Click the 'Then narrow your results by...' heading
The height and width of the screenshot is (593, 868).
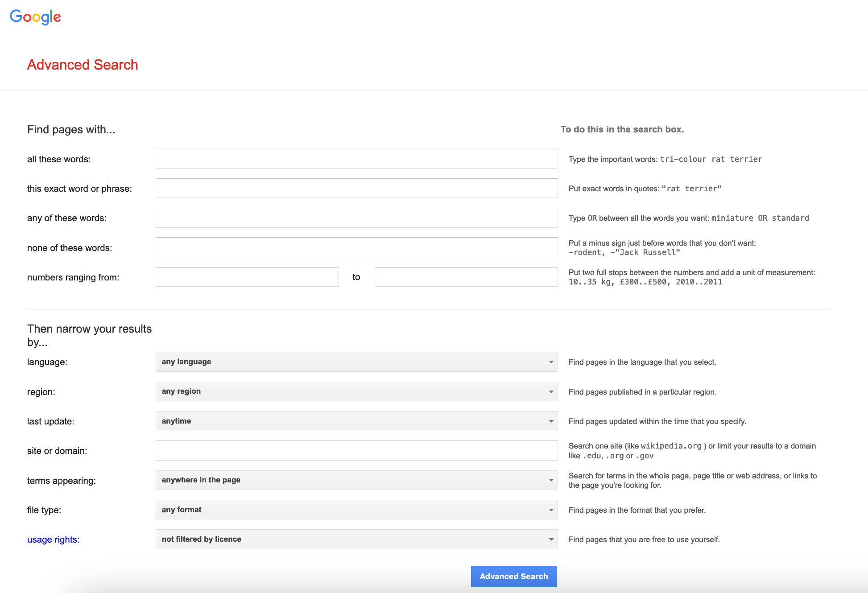point(90,335)
